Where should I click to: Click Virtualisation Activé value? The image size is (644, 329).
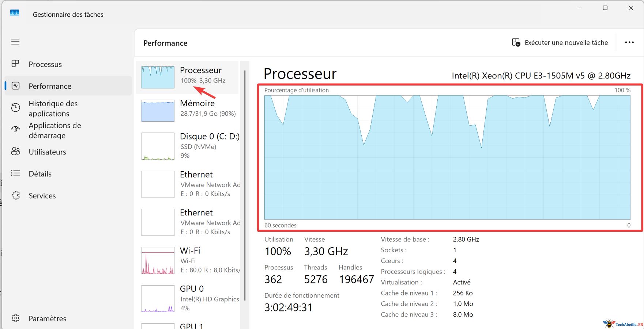pos(462,282)
